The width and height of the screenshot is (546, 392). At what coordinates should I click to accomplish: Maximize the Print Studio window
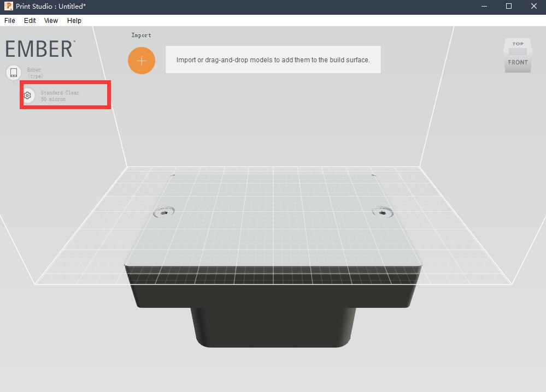point(509,7)
